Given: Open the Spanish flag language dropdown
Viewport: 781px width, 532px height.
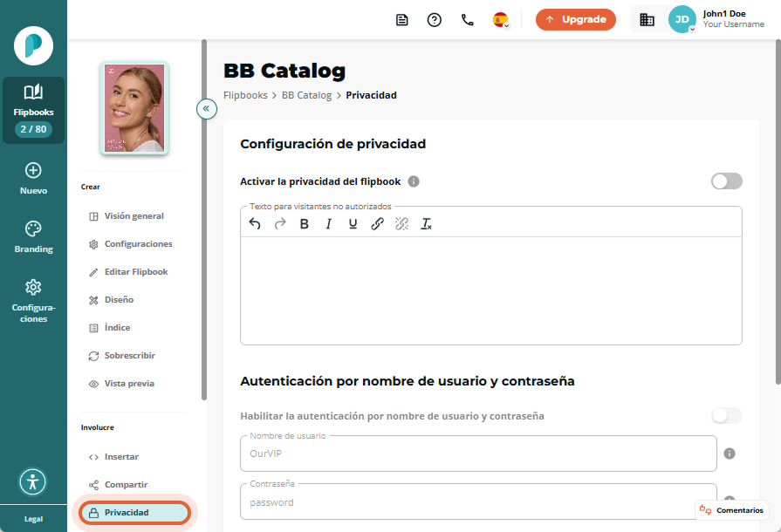Looking at the screenshot, I should (501, 20).
